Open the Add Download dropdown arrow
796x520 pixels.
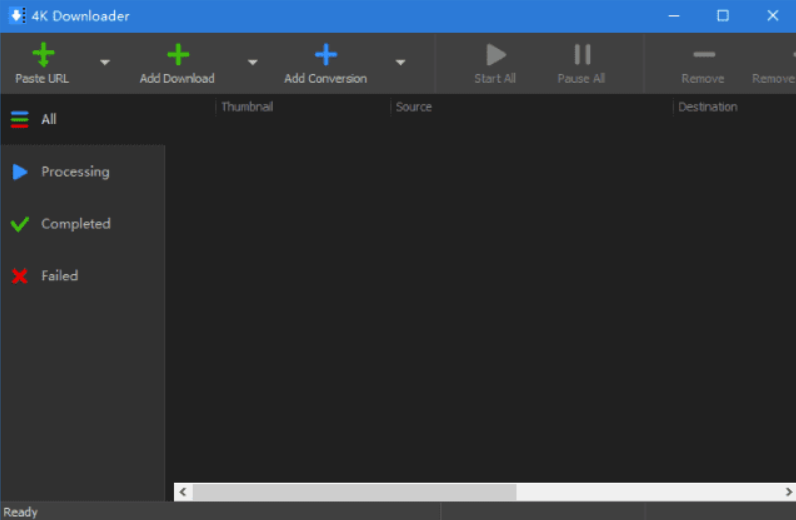pos(252,62)
